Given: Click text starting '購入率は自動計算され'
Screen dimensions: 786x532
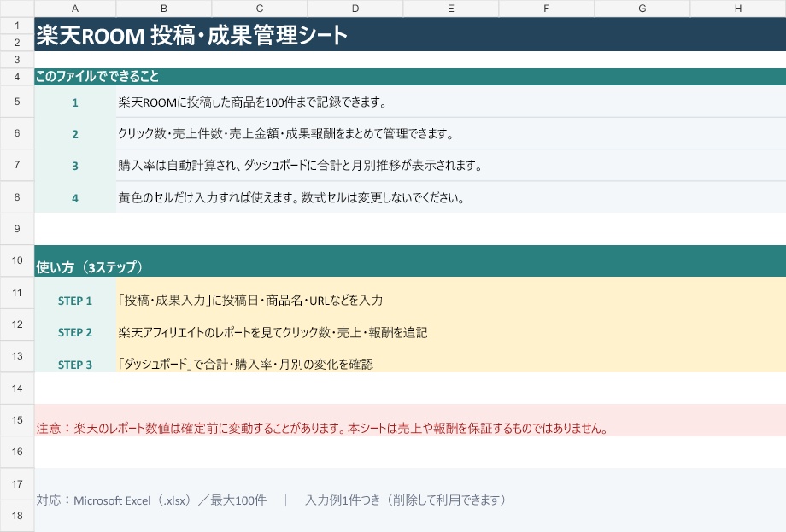Looking at the screenshot, I should 300,166.
